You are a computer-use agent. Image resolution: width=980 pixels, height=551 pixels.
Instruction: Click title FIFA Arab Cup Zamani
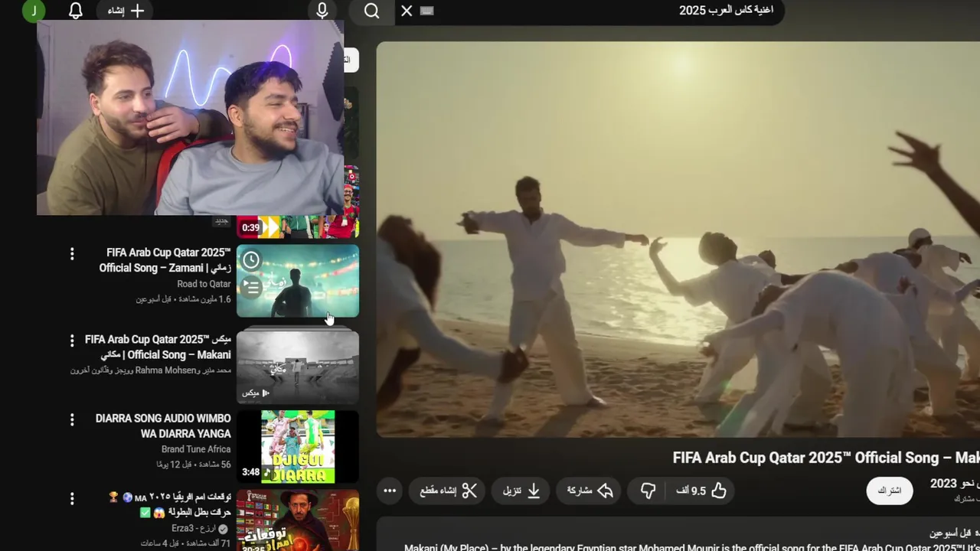point(165,260)
